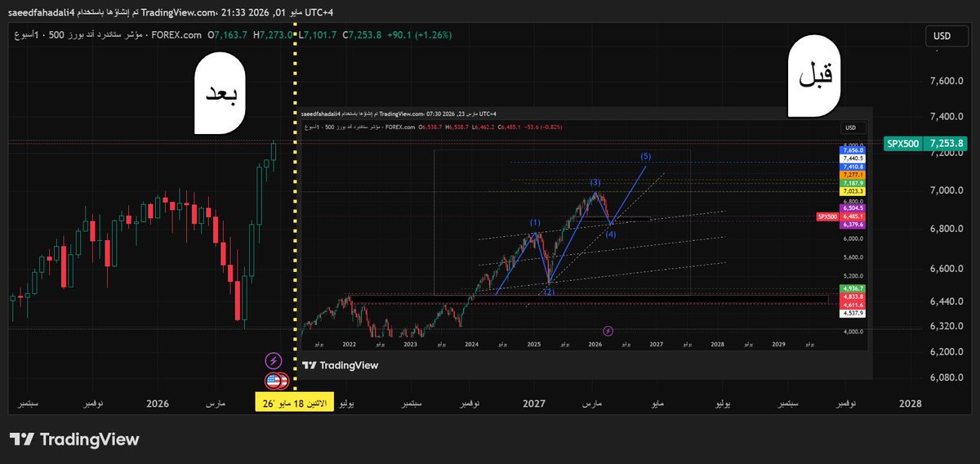Click the 2029 label on embedded time axis
980x464 pixels.
778,345
